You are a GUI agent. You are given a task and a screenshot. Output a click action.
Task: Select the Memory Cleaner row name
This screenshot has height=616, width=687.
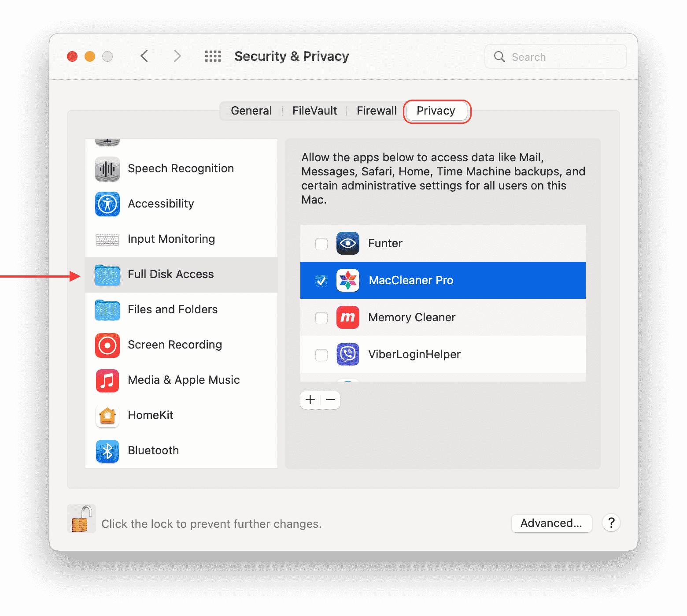[412, 317]
